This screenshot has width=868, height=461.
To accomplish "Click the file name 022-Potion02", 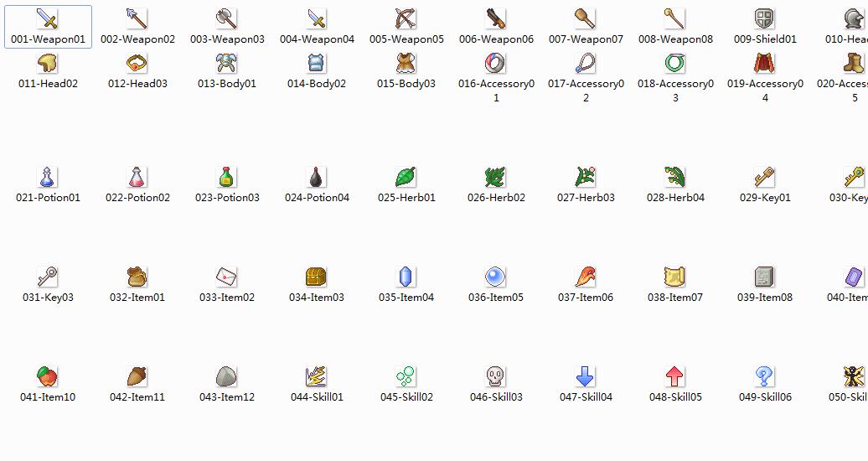I will coord(137,198).
